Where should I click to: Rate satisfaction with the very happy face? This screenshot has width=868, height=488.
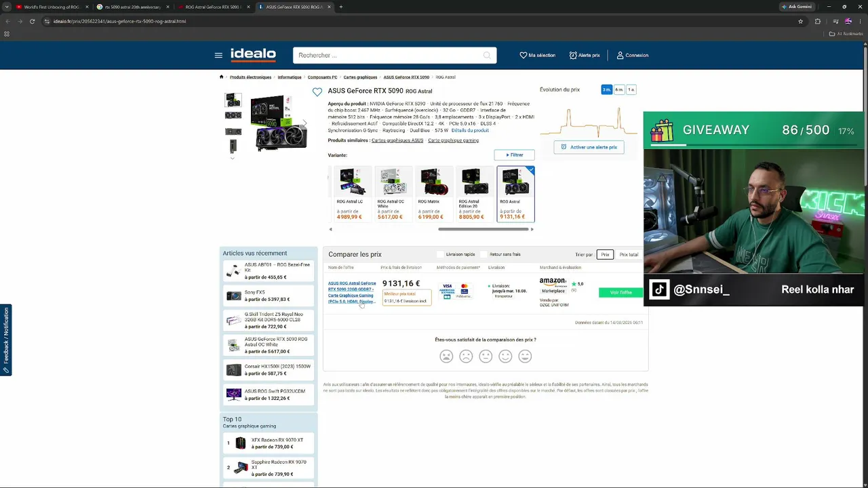pos(525,356)
